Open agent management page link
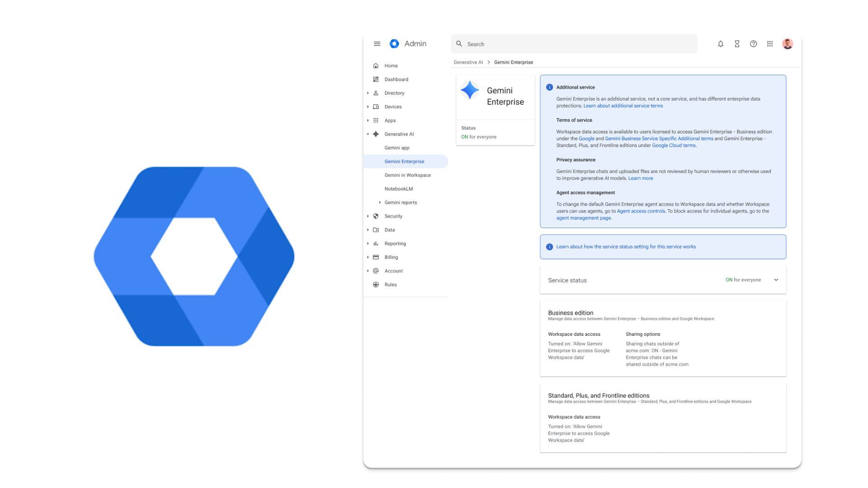Viewport: 868px width, 488px height. pos(583,218)
